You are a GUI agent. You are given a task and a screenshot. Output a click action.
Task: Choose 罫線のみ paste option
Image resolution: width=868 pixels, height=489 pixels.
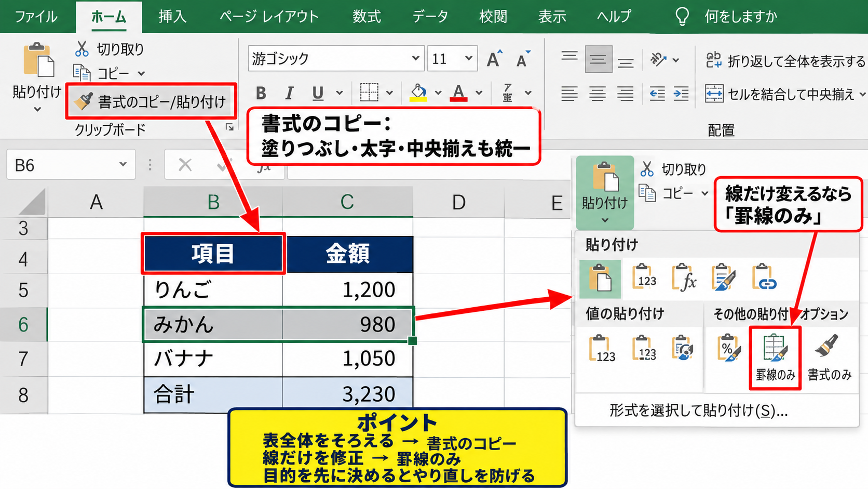[x=776, y=358]
